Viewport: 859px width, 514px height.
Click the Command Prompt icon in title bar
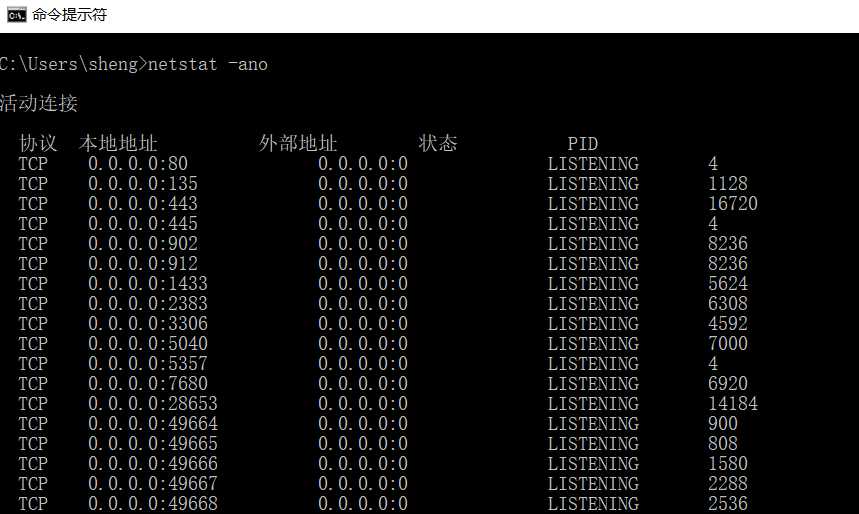pyautogui.click(x=16, y=15)
